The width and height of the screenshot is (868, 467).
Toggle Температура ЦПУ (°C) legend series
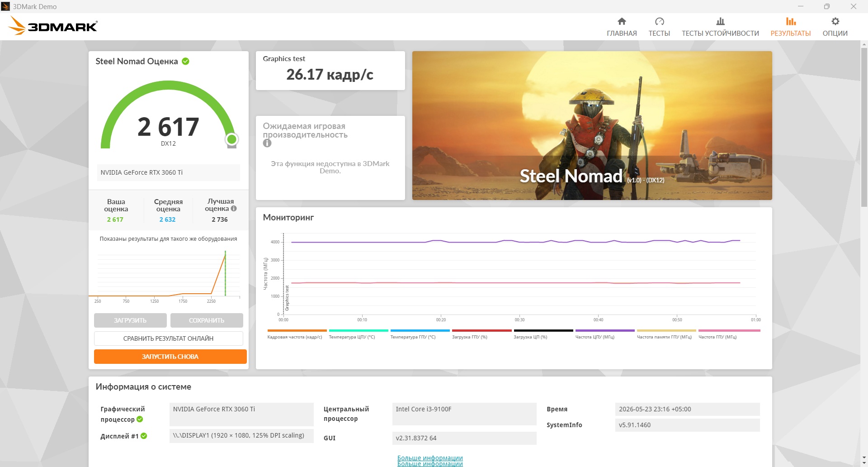(359, 334)
